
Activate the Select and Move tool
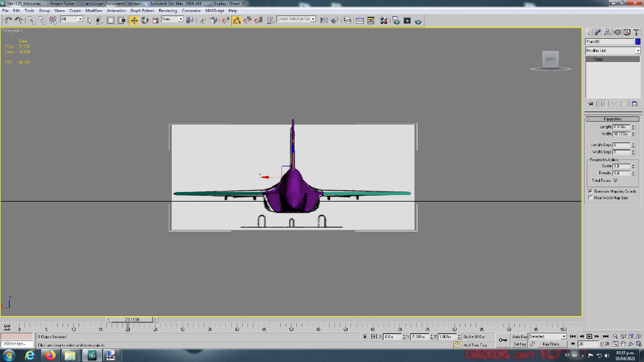pos(135,20)
